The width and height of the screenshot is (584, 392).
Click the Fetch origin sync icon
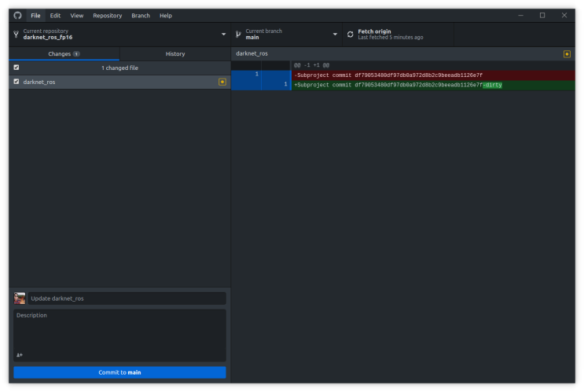350,35
